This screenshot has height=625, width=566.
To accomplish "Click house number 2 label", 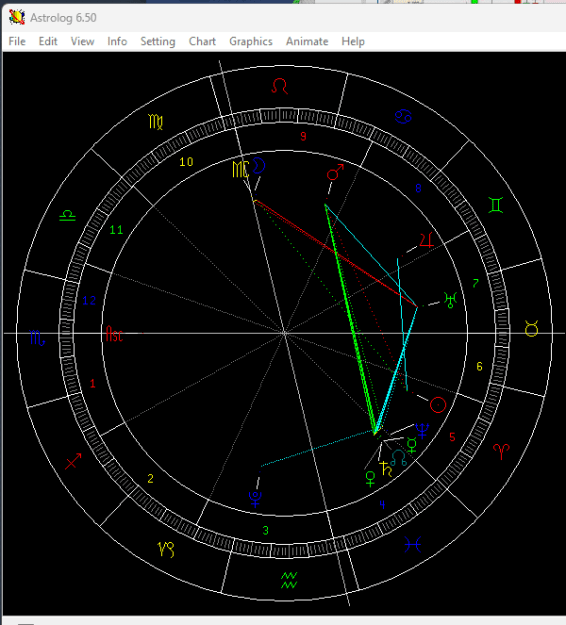I will coord(150,478).
